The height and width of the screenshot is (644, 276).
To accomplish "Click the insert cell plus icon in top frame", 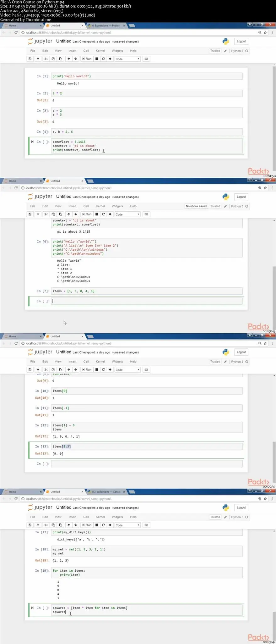I will pos(38,59).
